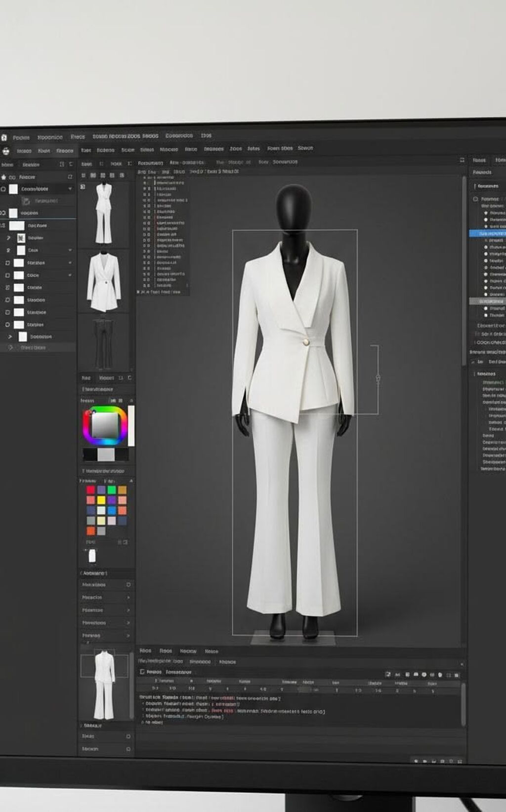This screenshot has width=506, height=812.
Task: Choose the mustard gold palette swatch
Action: (122, 490)
